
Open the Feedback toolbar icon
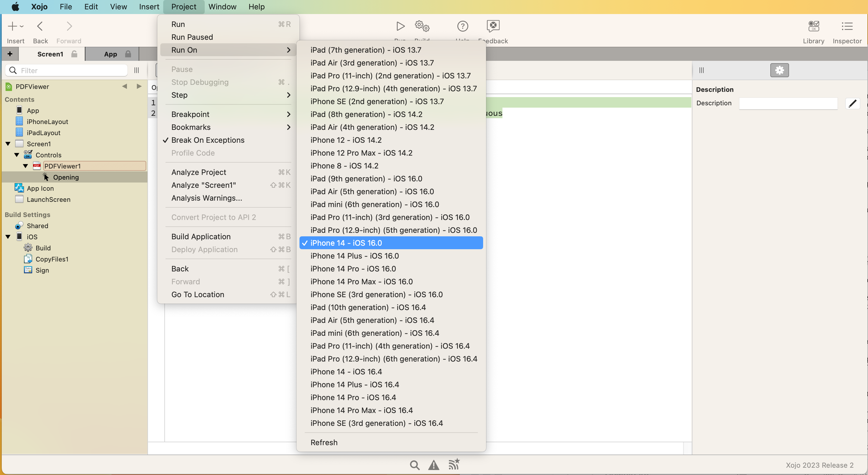click(x=493, y=26)
